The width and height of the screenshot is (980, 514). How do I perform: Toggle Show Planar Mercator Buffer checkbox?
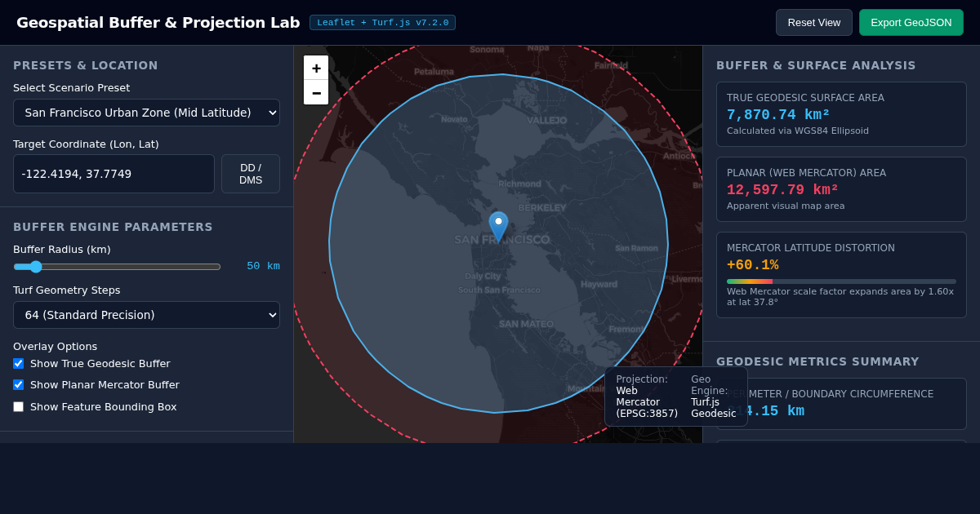coord(18,385)
